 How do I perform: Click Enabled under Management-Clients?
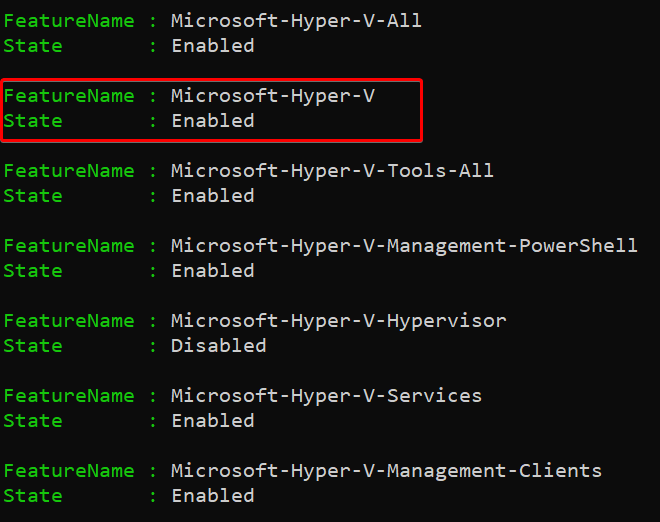[213, 495]
